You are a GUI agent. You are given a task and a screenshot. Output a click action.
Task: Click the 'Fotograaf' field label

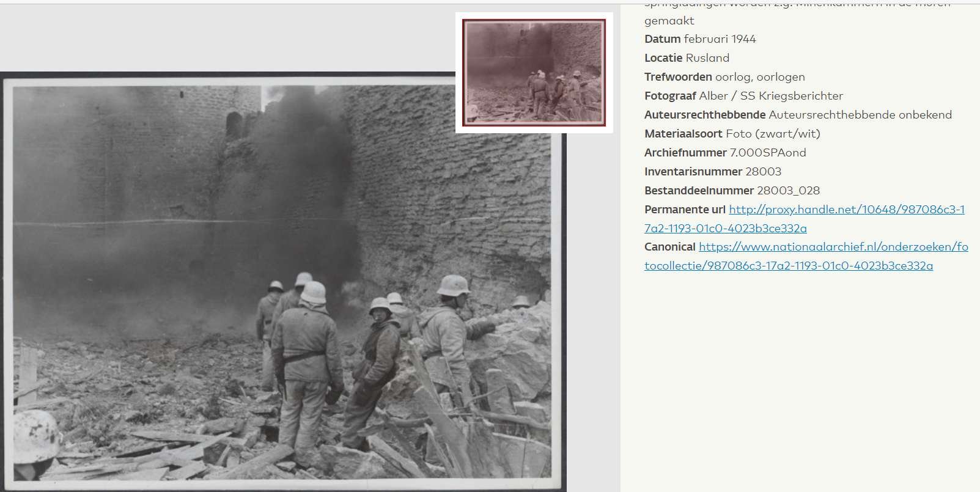669,96
